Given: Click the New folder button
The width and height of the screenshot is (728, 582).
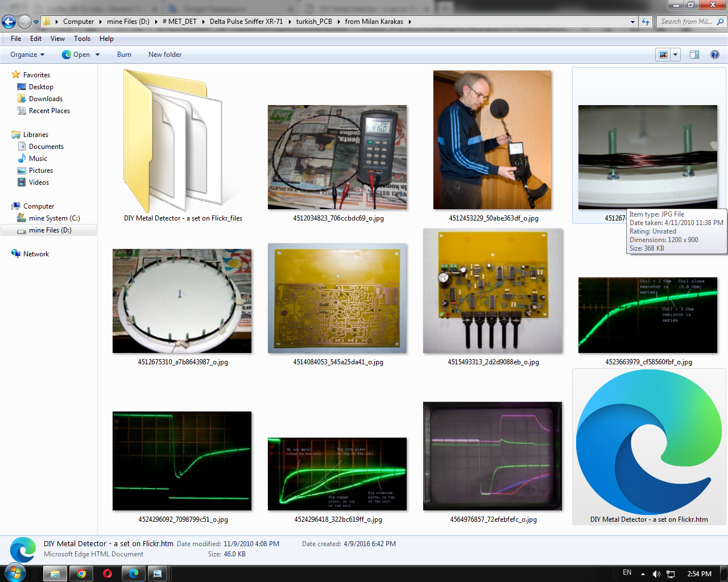Looking at the screenshot, I should [165, 55].
